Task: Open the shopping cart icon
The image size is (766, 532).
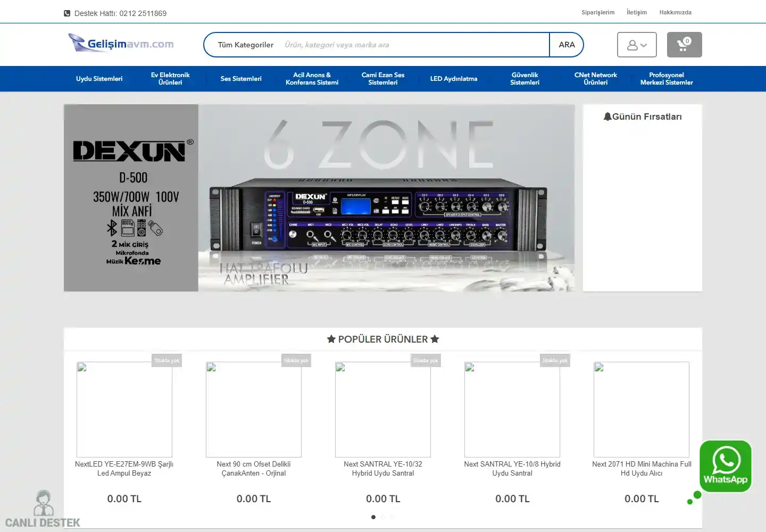Action: (x=684, y=45)
